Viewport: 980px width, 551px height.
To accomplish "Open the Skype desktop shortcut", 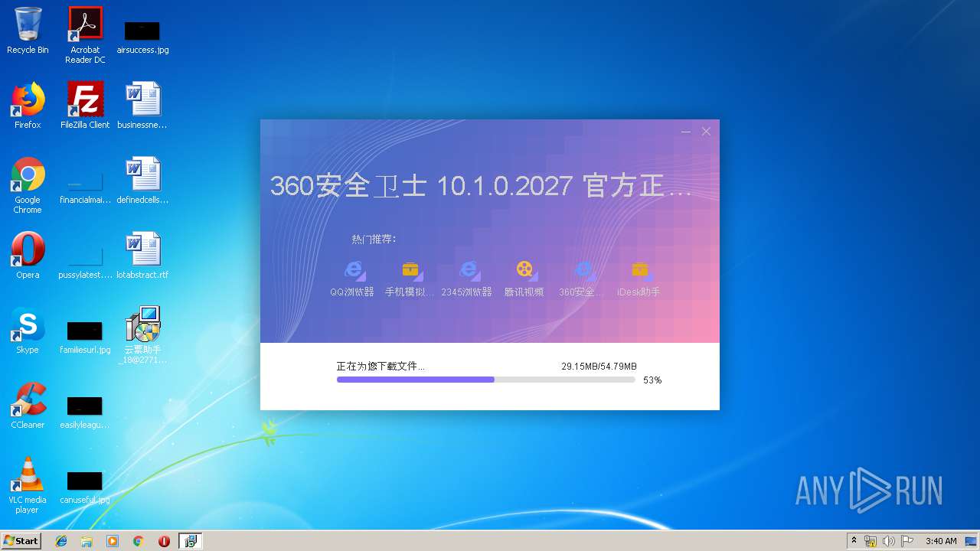I will (x=28, y=331).
